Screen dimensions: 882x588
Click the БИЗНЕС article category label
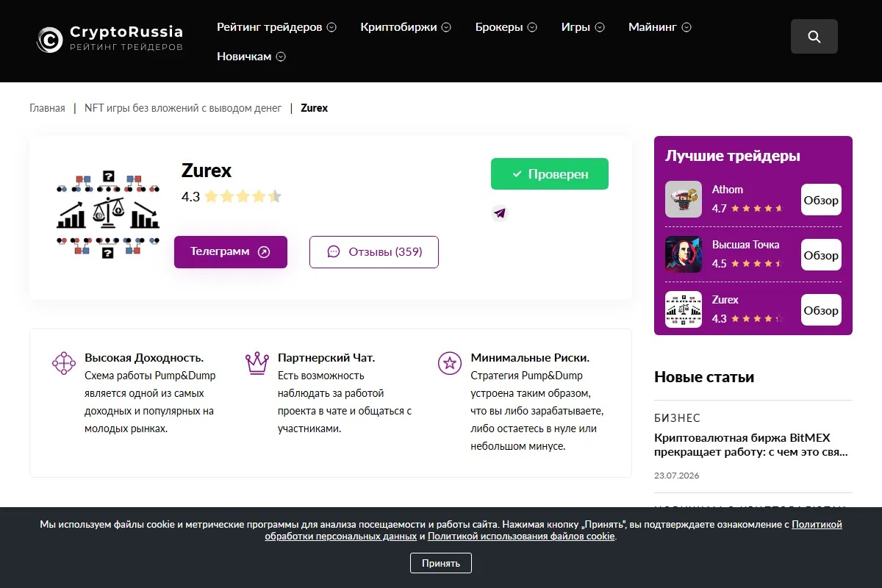click(x=678, y=418)
